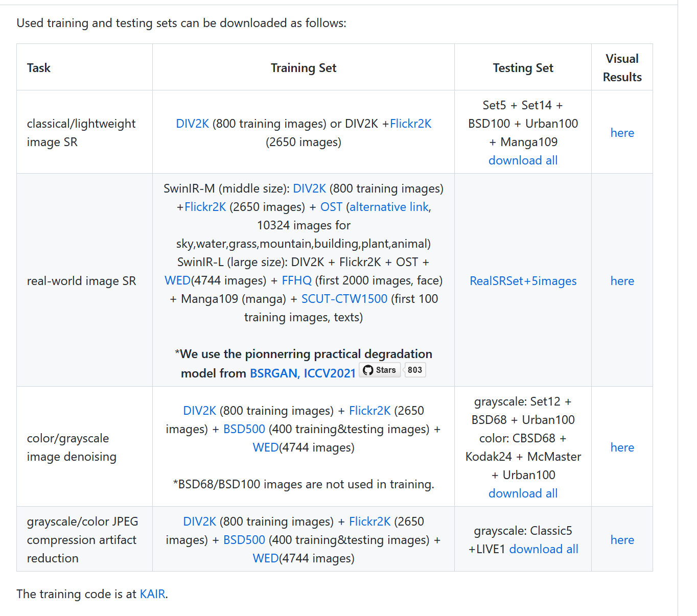Open visual results 'here' for JPEG artifact reduction
Screen dimensions: 697x616
coord(622,540)
